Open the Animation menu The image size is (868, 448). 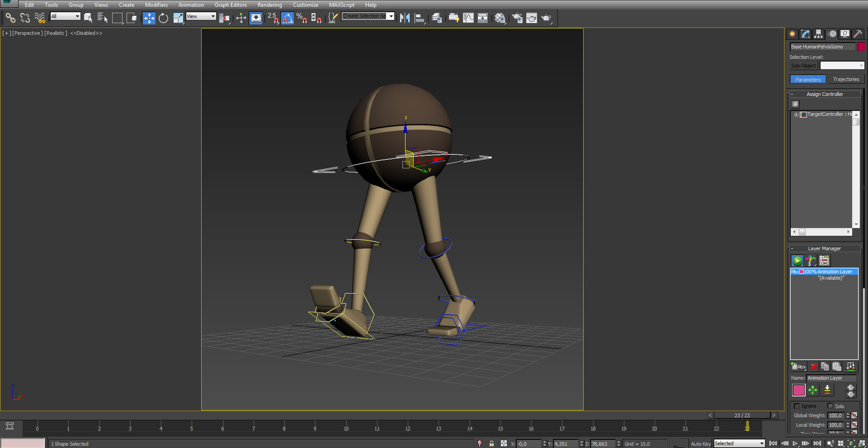[x=191, y=5]
